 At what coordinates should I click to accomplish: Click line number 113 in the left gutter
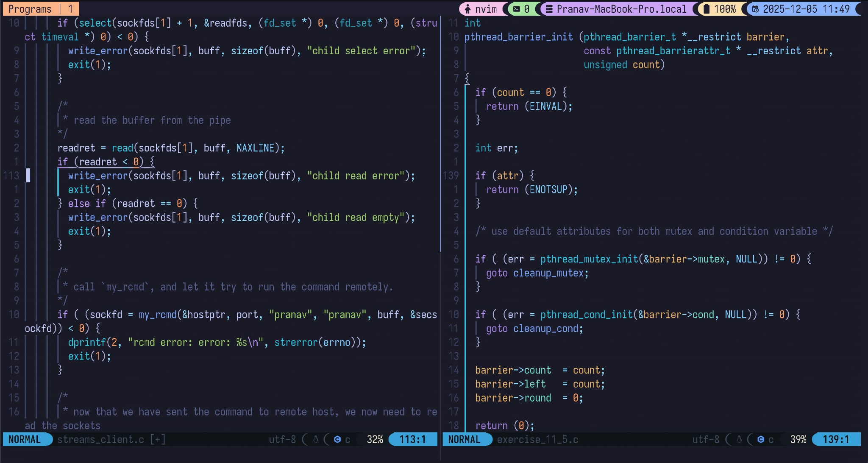[11, 176]
